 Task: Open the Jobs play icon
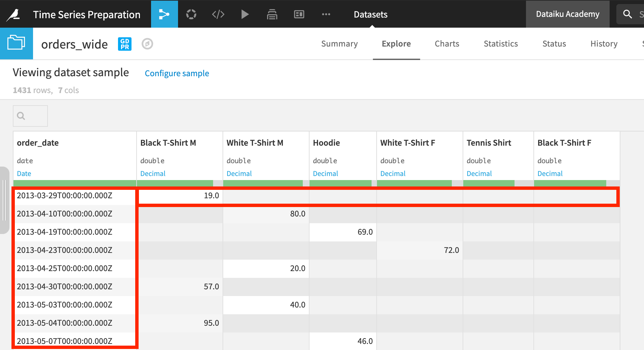(245, 14)
